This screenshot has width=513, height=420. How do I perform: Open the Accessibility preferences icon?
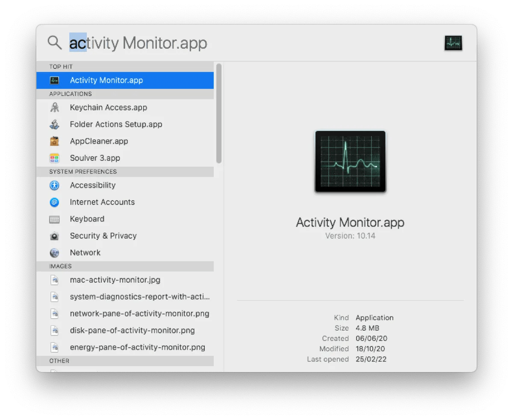click(54, 185)
